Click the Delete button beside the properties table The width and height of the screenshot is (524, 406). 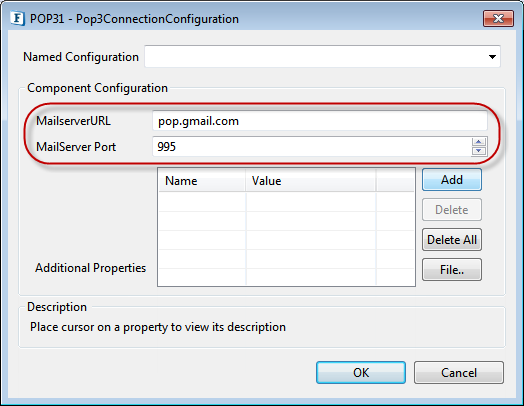[451, 210]
